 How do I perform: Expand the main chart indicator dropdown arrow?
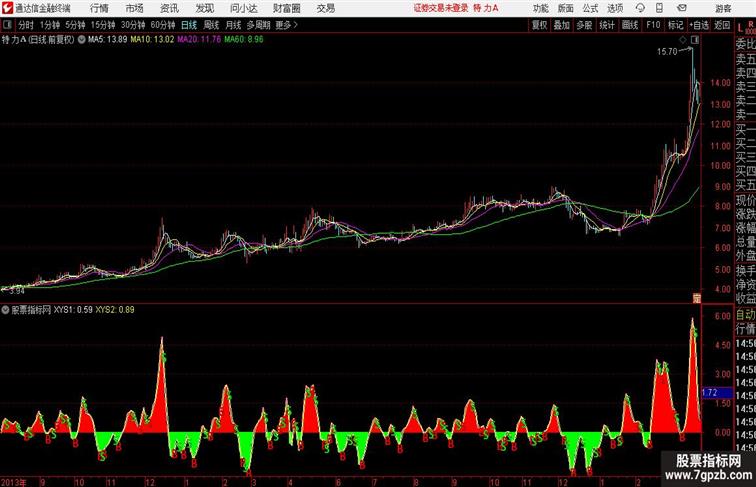pyautogui.click(x=81, y=40)
